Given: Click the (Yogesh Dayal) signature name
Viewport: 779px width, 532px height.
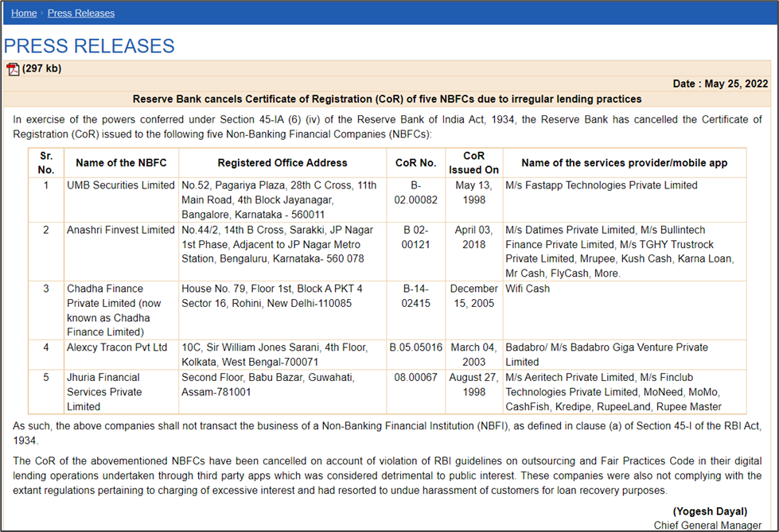Looking at the screenshot, I should 710,511.
